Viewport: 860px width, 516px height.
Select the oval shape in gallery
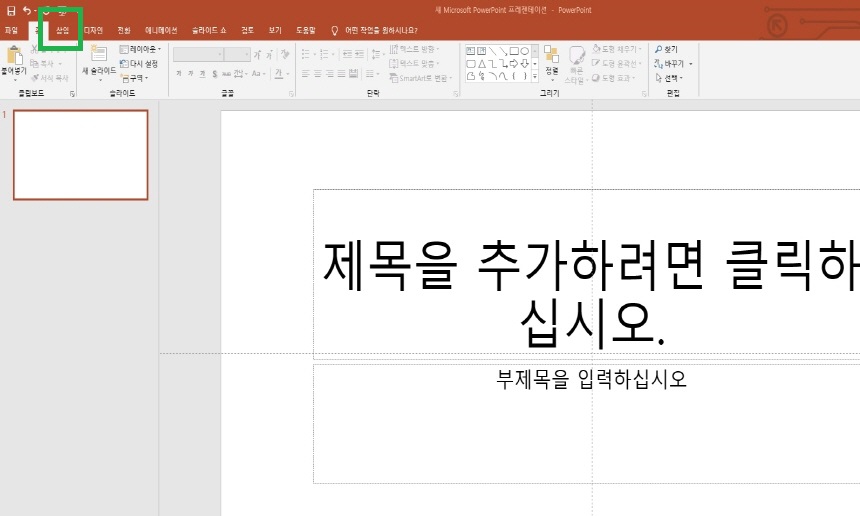coord(525,51)
